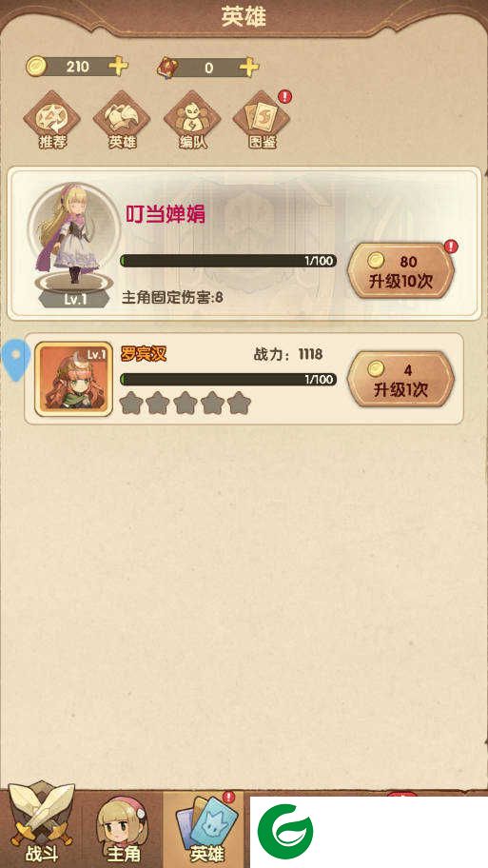Upgrade 叮当婵娟 ten times for 80
This screenshot has width=488, height=868.
pos(401,270)
